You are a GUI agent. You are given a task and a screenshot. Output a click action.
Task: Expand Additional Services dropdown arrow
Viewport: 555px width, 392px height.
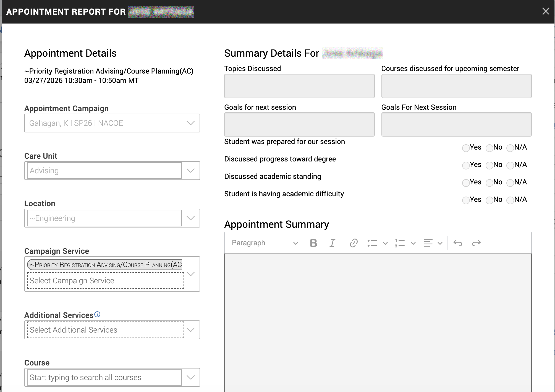tap(191, 330)
